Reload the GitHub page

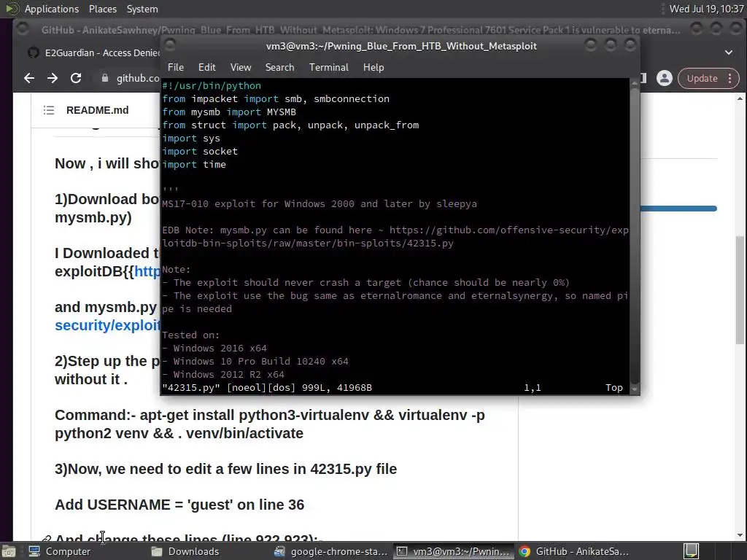(x=76, y=78)
